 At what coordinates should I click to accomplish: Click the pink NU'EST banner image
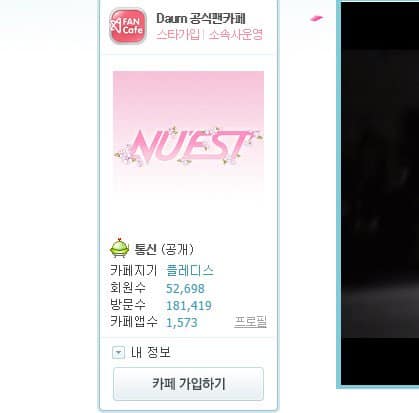point(189,131)
